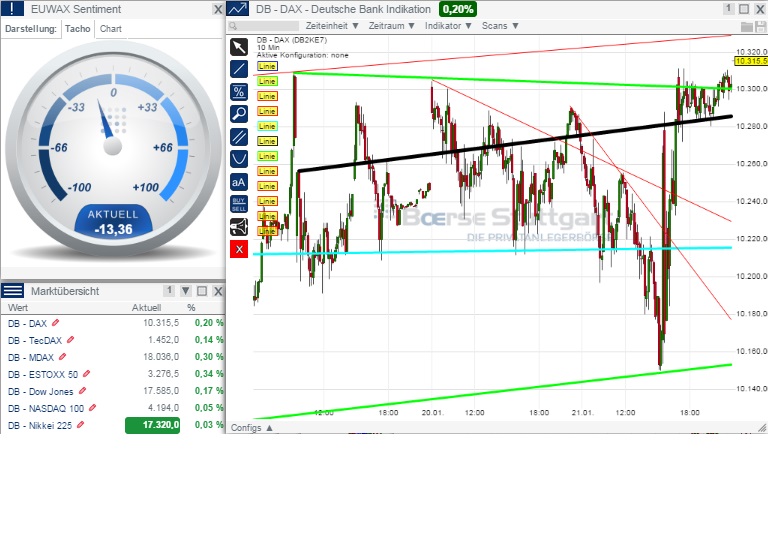This screenshot has width=768, height=538.
Task: Select the parabola curve tool
Action: pyautogui.click(x=239, y=159)
